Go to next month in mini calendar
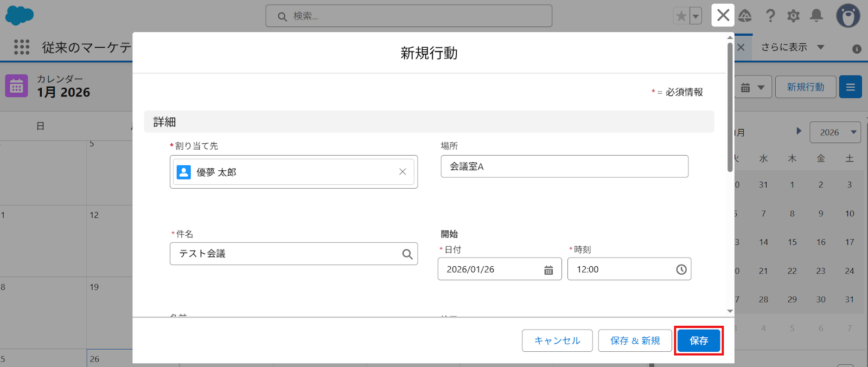 click(x=799, y=131)
